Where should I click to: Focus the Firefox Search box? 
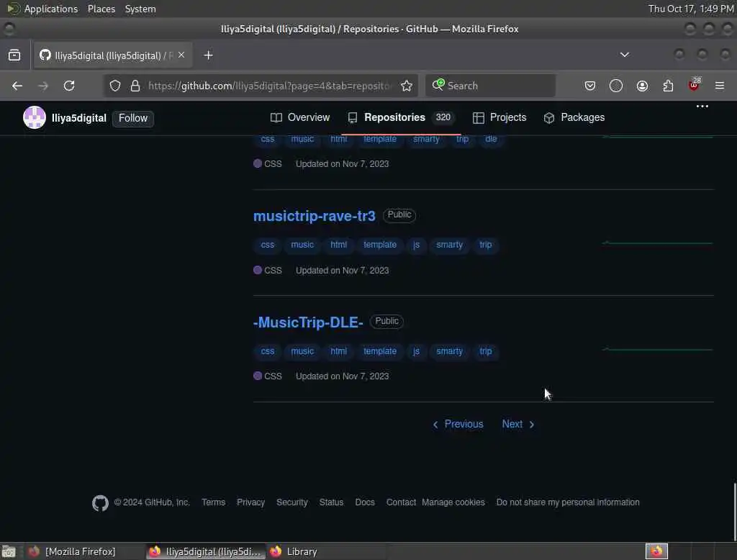tap(490, 86)
